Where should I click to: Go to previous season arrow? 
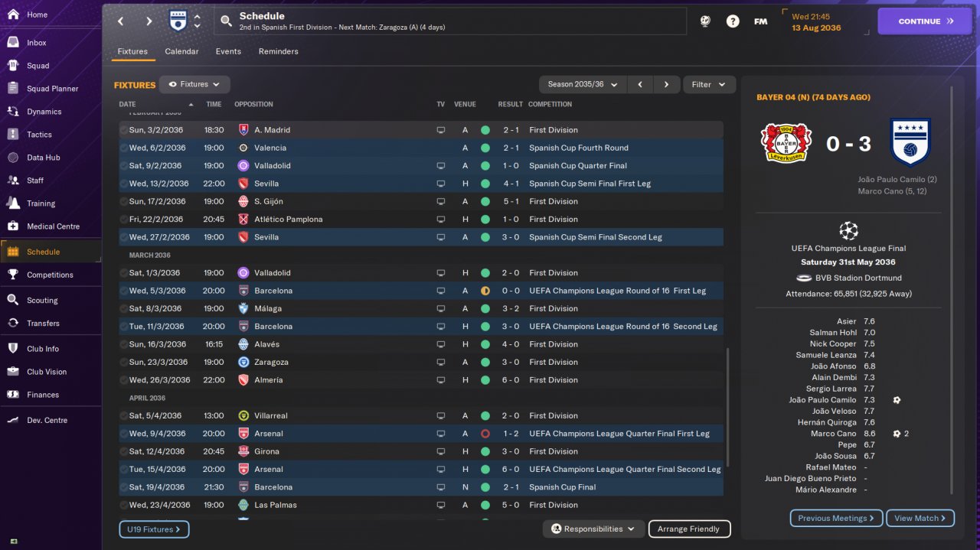(639, 85)
